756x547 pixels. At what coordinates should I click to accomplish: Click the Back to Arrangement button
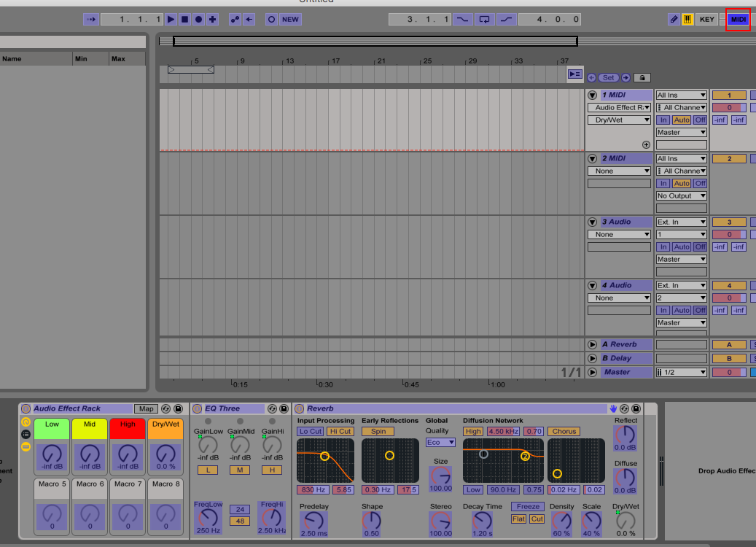574,74
